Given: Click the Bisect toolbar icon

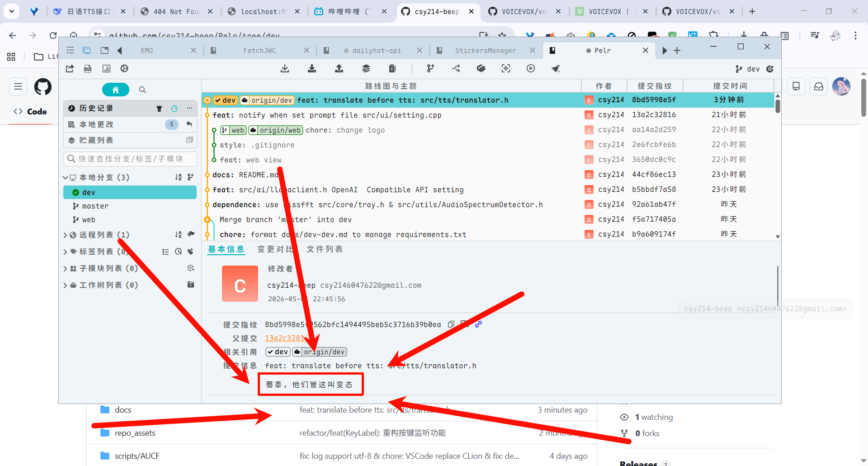Looking at the screenshot, I should [506, 68].
